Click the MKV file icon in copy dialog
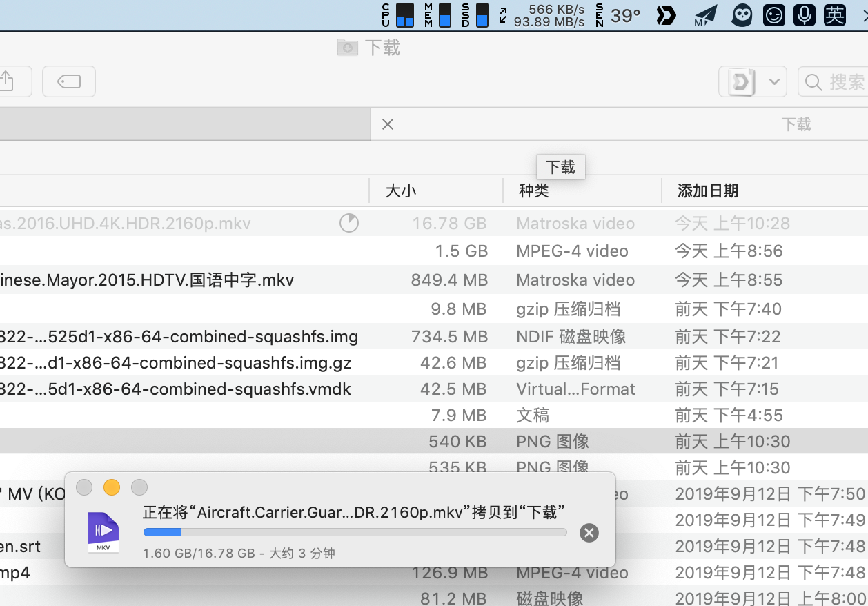Screen dimensions: 868x606 pos(103,532)
